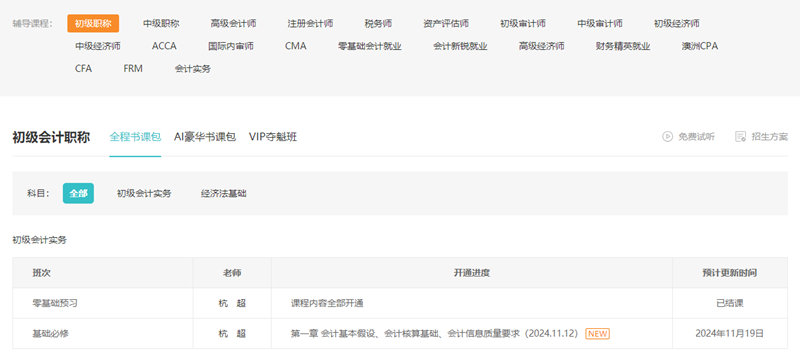Open the 中级职称 course category
This screenshot has width=800, height=361.
[161, 23]
